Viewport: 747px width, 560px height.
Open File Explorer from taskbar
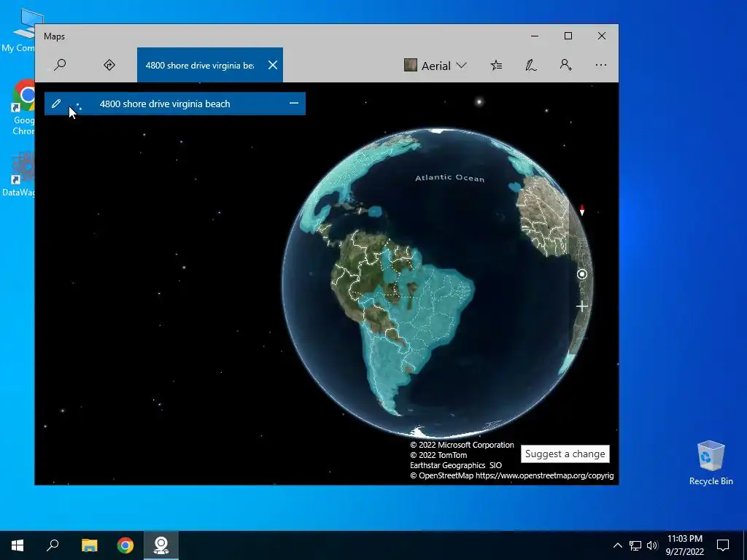89,545
